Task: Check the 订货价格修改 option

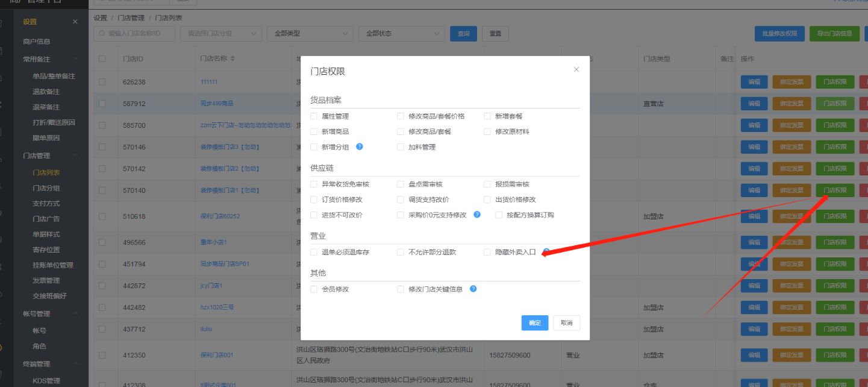Action: point(313,200)
